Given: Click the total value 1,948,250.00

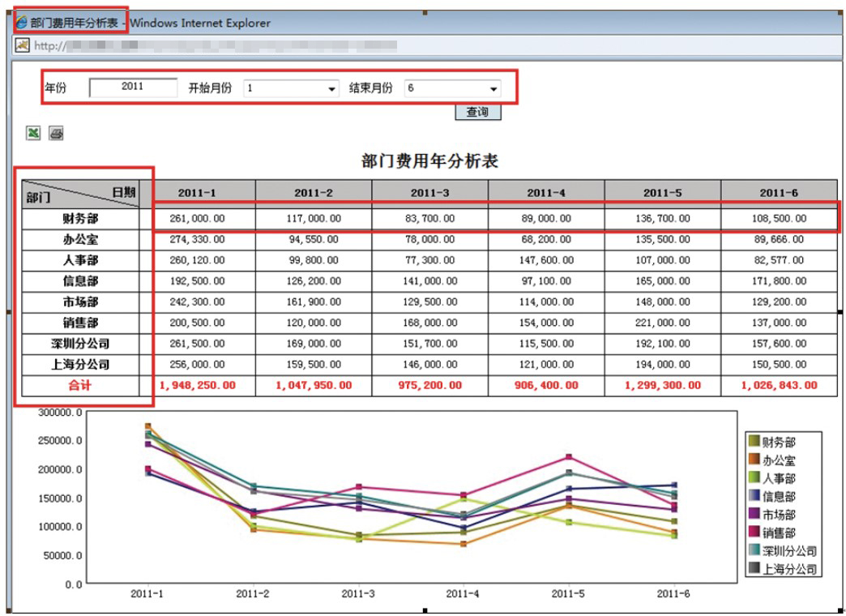Looking at the screenshot, I should [198, 385].
